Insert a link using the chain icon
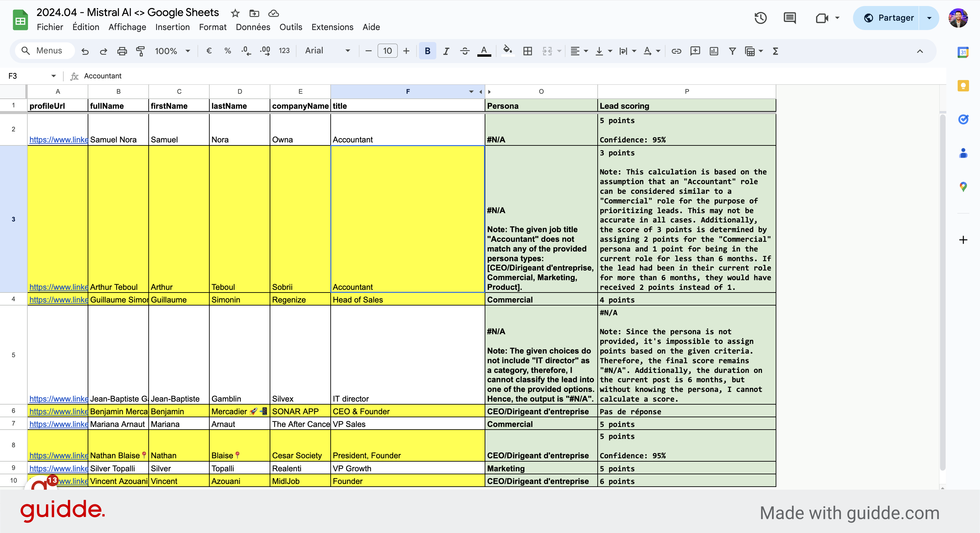This screenshot has height=533, width=980. point(676,51)
